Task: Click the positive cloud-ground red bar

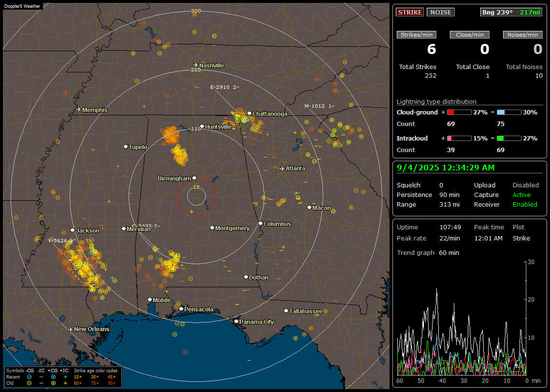Action: tap(459, 112)
